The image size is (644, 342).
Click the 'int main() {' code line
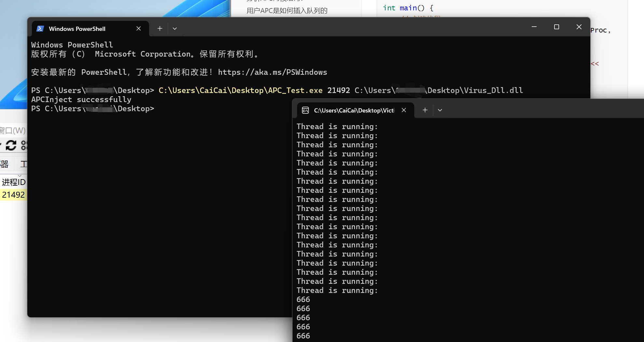click(x=408, y=8)
